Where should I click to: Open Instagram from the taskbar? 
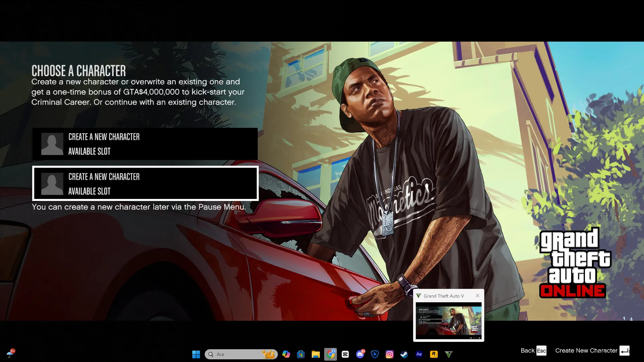[x=390, y=354]
